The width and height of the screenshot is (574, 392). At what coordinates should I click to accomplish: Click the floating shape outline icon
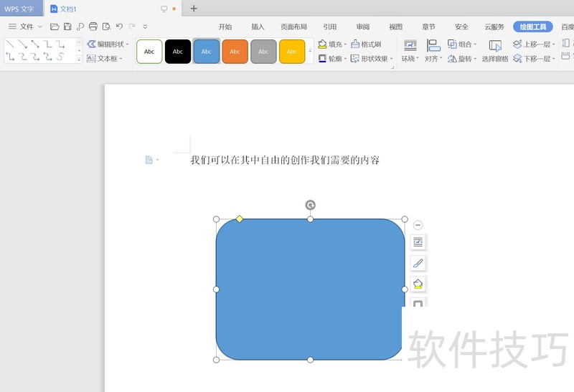(418, 302)
